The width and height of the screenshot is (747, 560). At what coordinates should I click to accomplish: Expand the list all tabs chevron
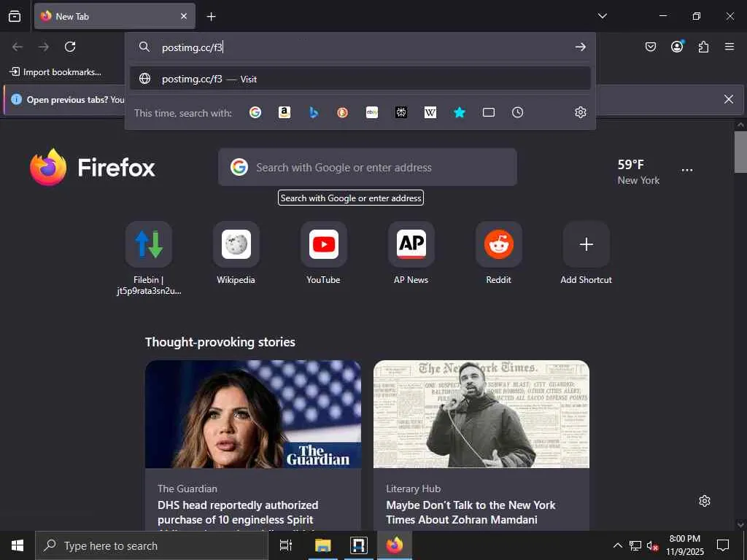602,16
